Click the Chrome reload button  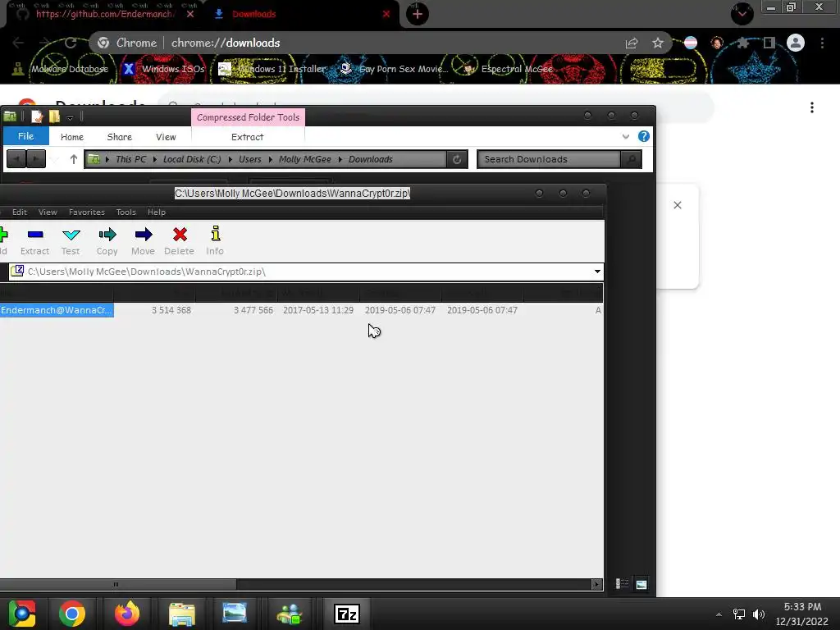tap(71, 43)
